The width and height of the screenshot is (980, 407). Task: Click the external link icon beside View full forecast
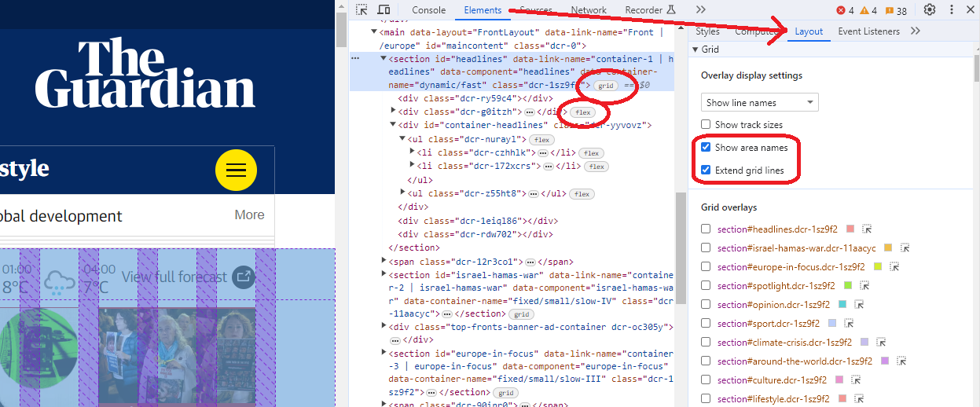coord(244,277)
